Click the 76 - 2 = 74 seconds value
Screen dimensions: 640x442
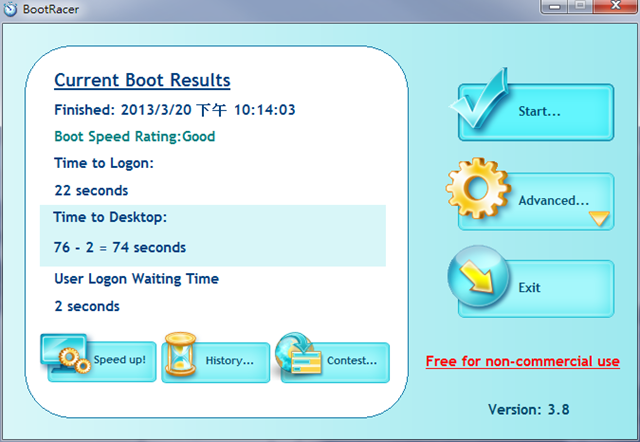point(120,247)
